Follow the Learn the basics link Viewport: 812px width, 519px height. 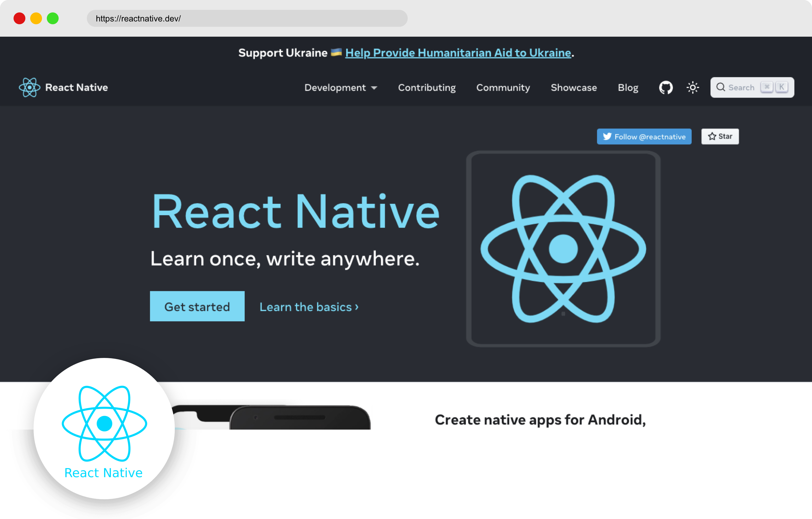[309, 307]
